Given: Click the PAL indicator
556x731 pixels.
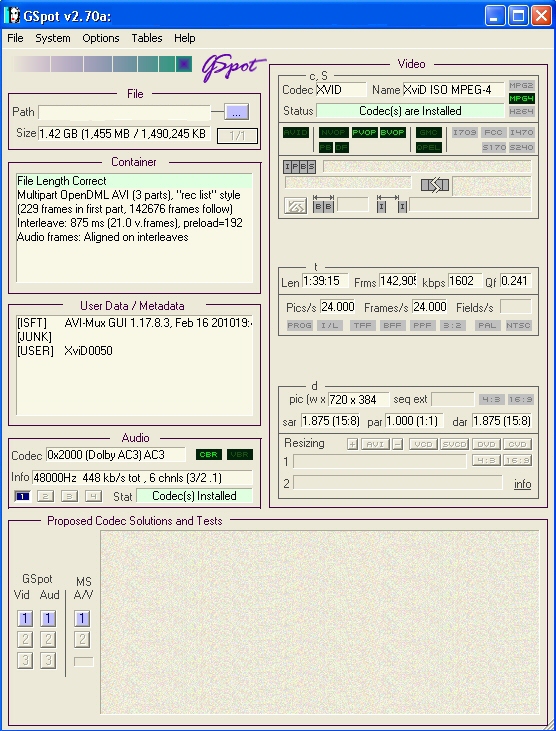Looking at the screenshot, I should 487,325.
